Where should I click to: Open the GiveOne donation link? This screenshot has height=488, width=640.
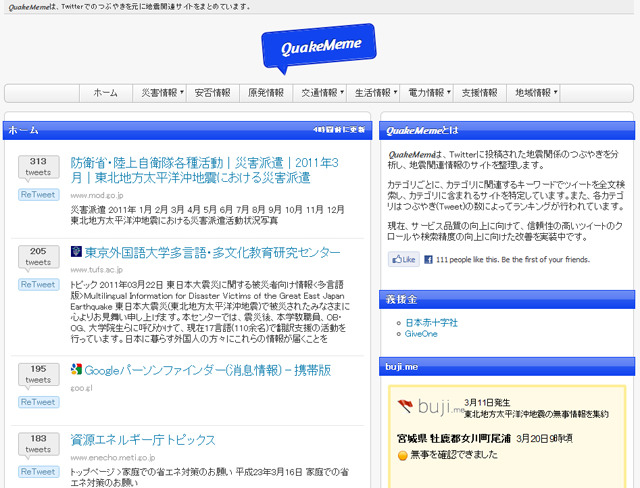pos(421,334)
